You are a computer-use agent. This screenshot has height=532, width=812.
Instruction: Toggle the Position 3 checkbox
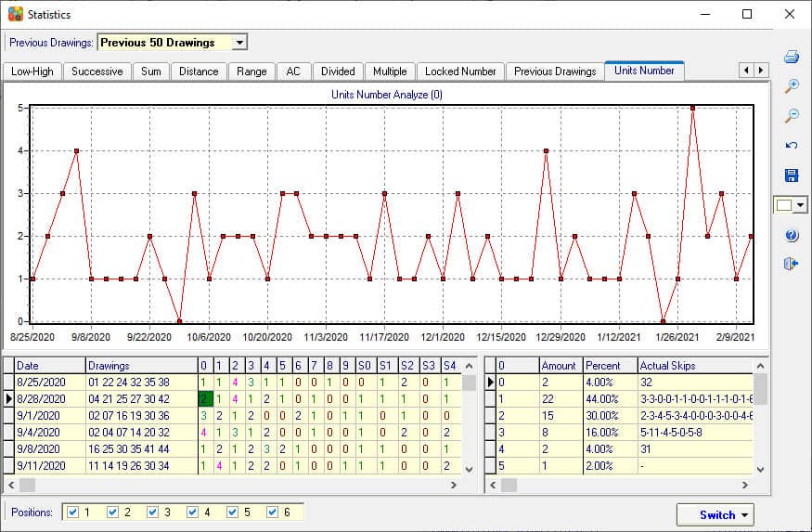(153, 512)
